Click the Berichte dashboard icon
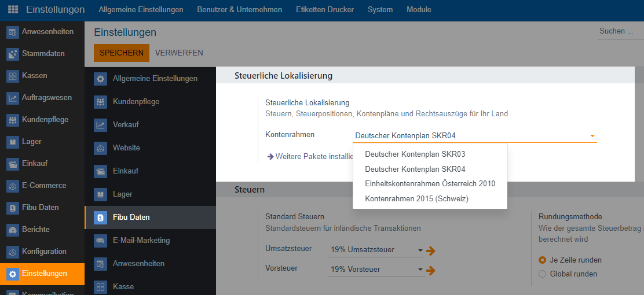The height and width of the screenshot is (295, 644). (x=13, y=230)
